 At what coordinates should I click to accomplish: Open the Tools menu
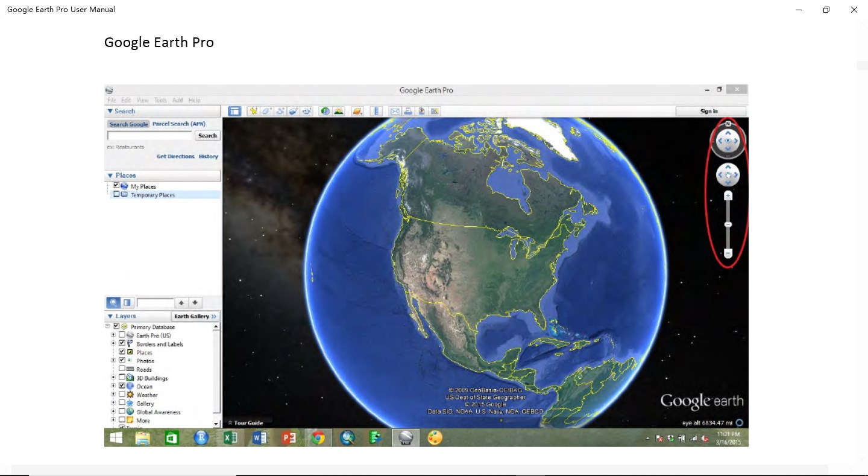(x=160, y=100)
